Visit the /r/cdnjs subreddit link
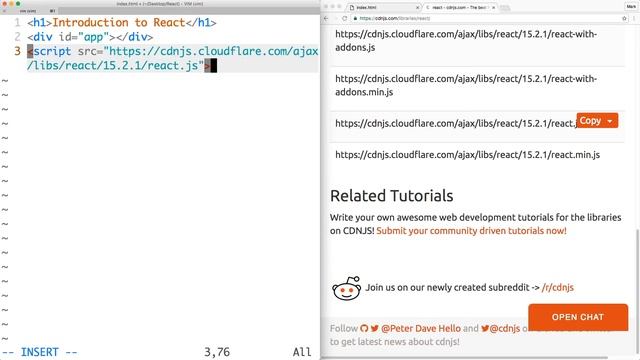The image size is (640, 360). tap(558, 287)
